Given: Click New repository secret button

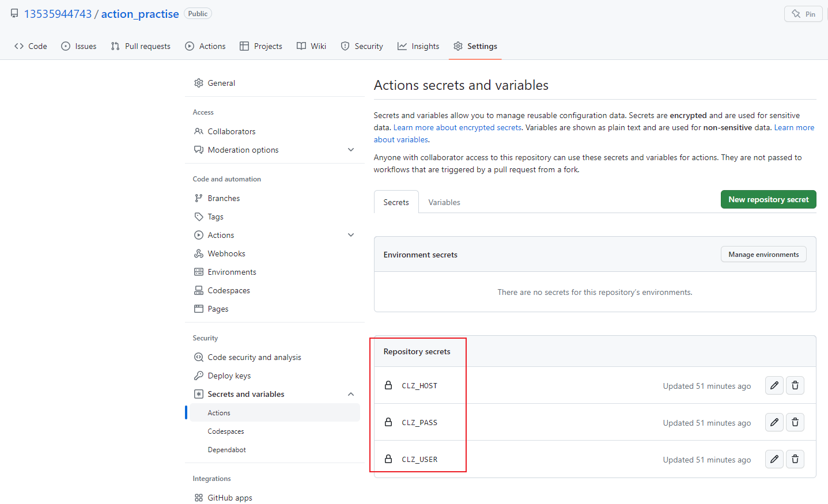Looking at the screenshot, I should 768,199.
